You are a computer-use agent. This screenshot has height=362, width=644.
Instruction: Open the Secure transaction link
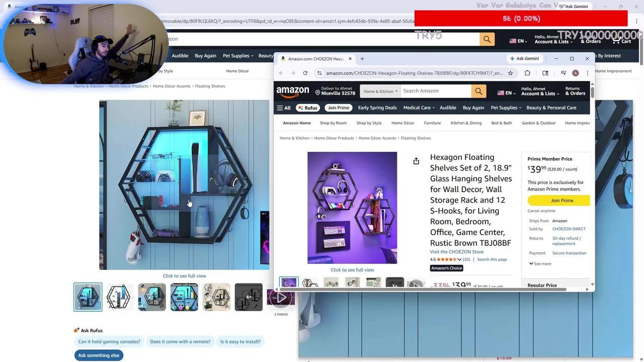[x=569, y=253]
